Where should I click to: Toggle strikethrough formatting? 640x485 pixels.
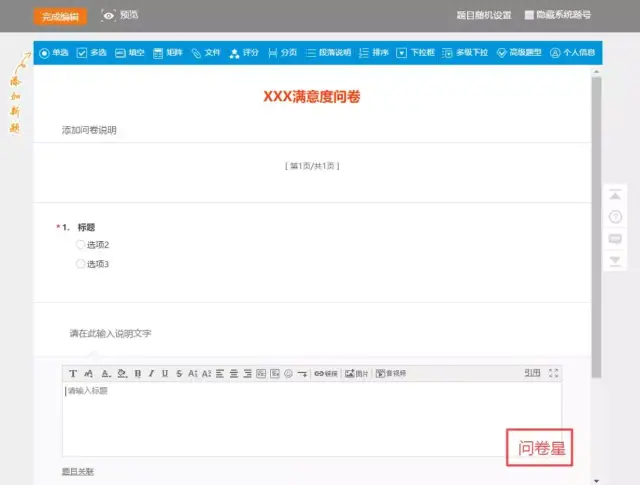(179, 373)
